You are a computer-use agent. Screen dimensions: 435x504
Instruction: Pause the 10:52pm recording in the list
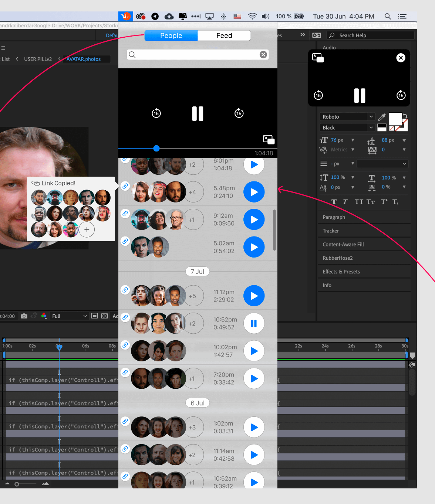(x=254, y=323)
